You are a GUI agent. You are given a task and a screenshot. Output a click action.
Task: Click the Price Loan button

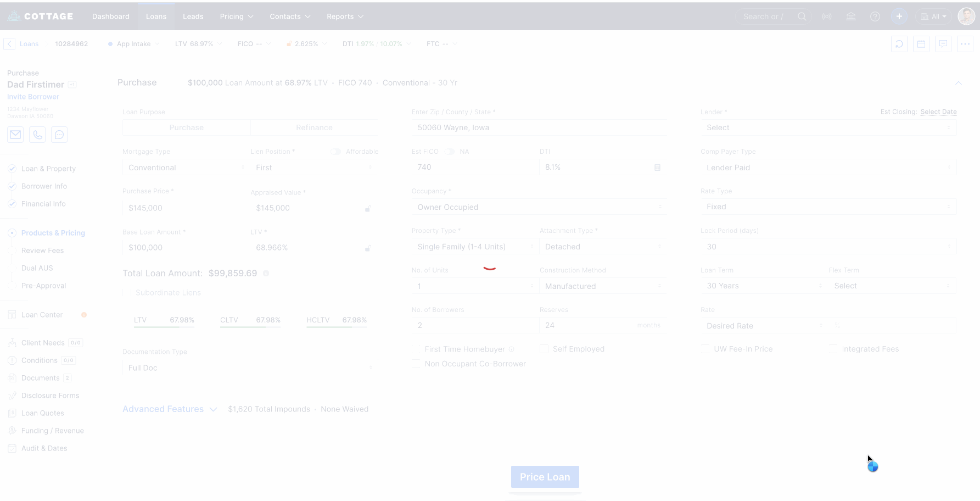pos(545,477)
